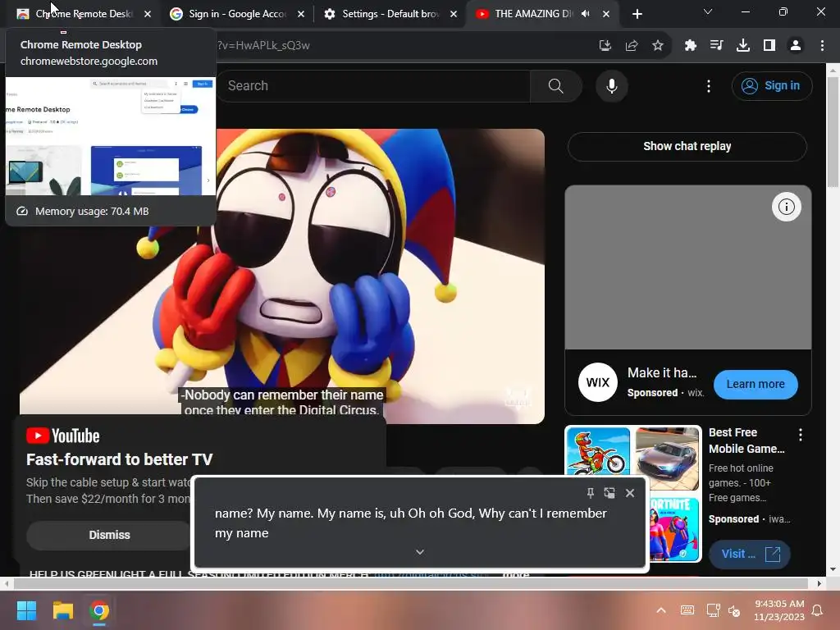Close the YouTube tab
Screen dimensions: 840x630
[606, 14]
